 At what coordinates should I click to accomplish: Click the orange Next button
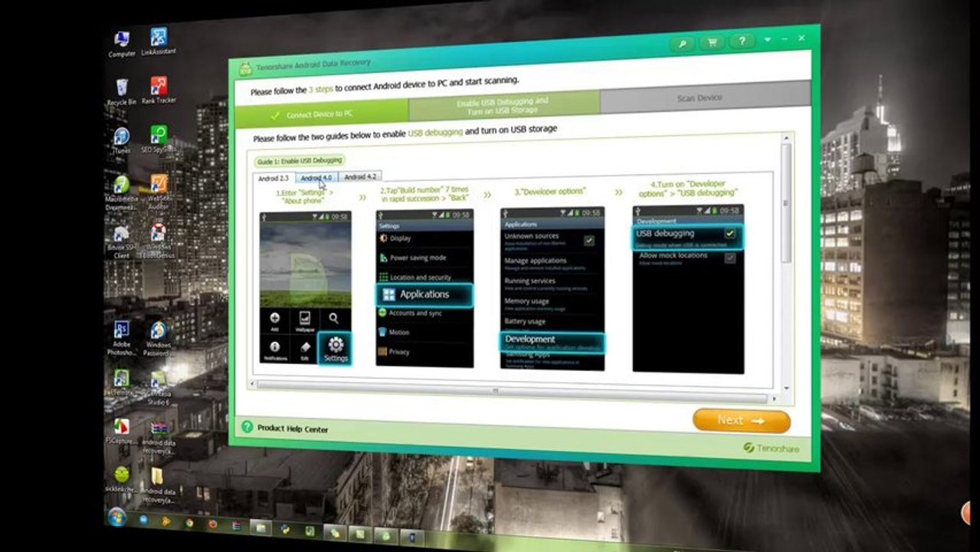pos(741,420)
